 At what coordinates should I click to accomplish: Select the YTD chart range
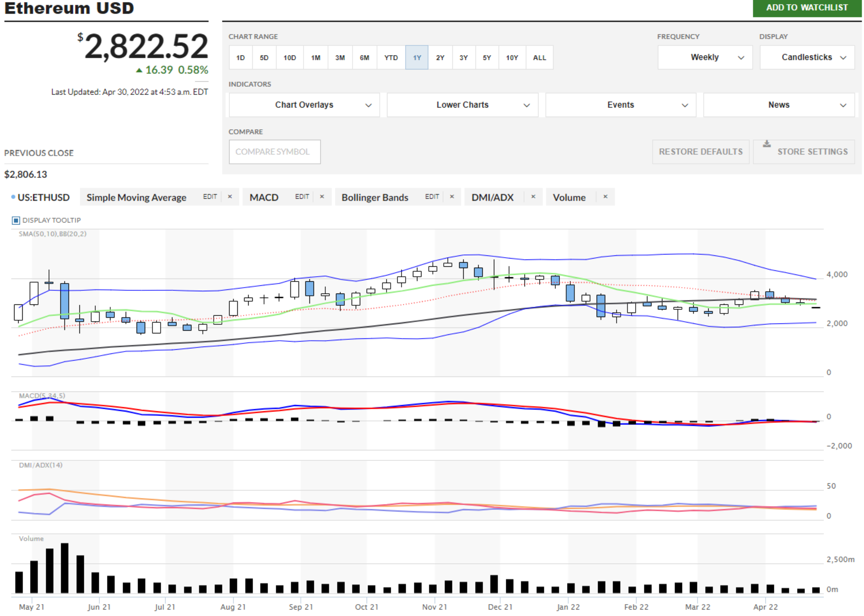click(391, 58)
